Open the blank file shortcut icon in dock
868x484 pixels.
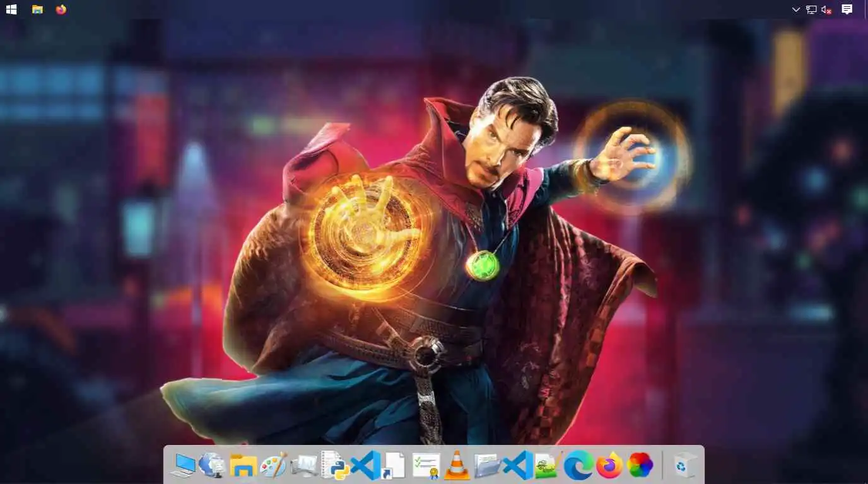395,466
